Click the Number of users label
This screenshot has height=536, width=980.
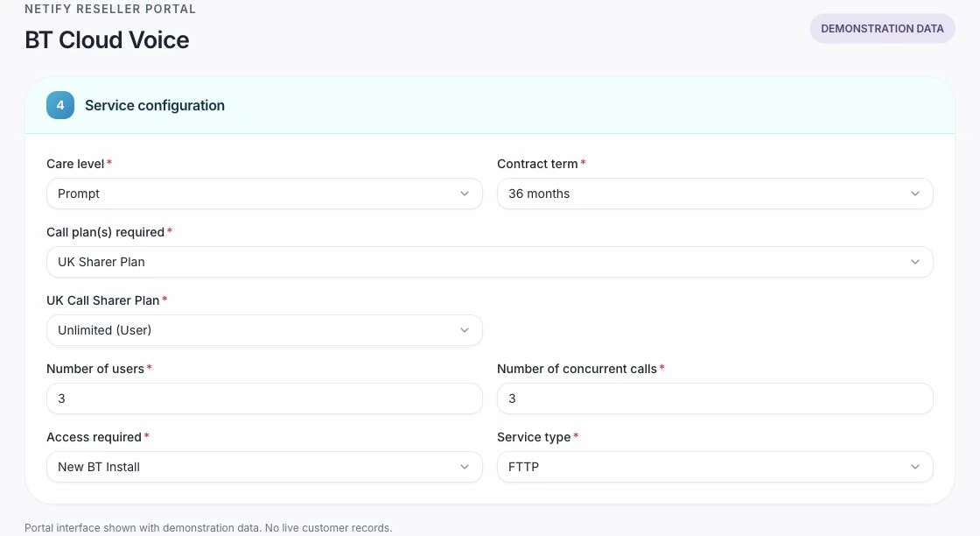tap(95, 369)
